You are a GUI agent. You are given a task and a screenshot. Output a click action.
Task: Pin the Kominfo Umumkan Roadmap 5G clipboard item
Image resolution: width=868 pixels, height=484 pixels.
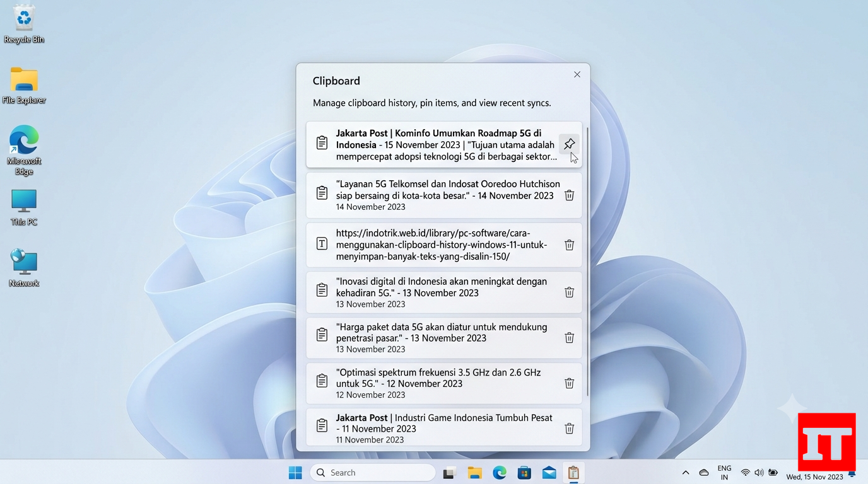[x=569, y=144]
